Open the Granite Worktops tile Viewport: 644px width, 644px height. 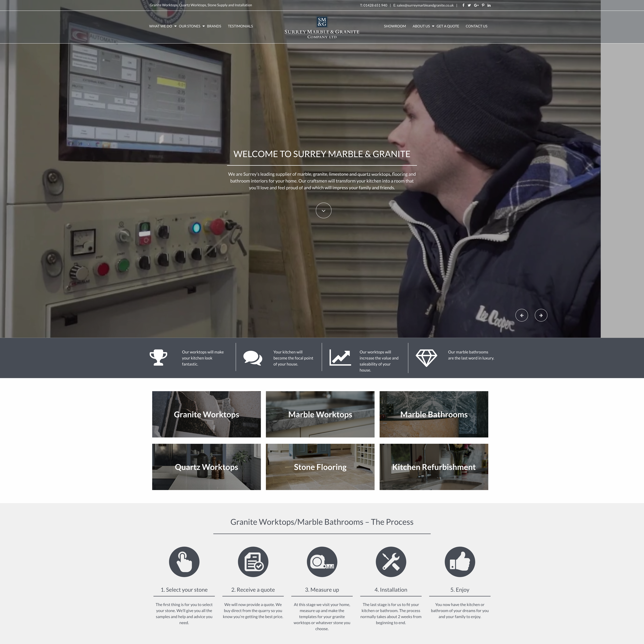pyautogui.click(x=206, y=414)
